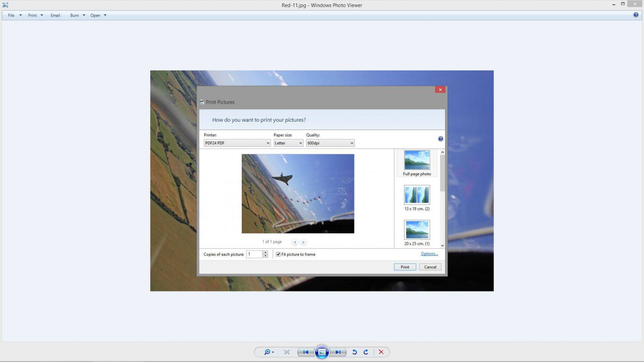Screen dimensions: 644x362
Task: Delete the photo with the red X
Action: 381,352
